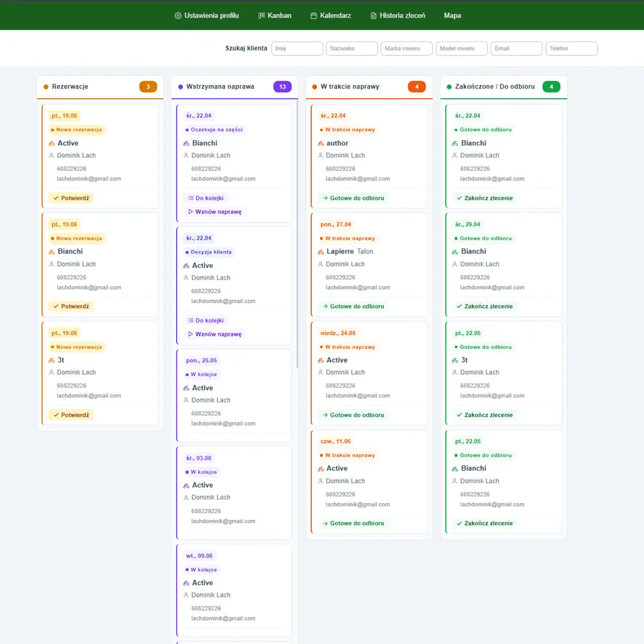Click the play icon on Bianchi Wznów naprawę button
Viewport: 644px width, 644px height.
[190, 212]
